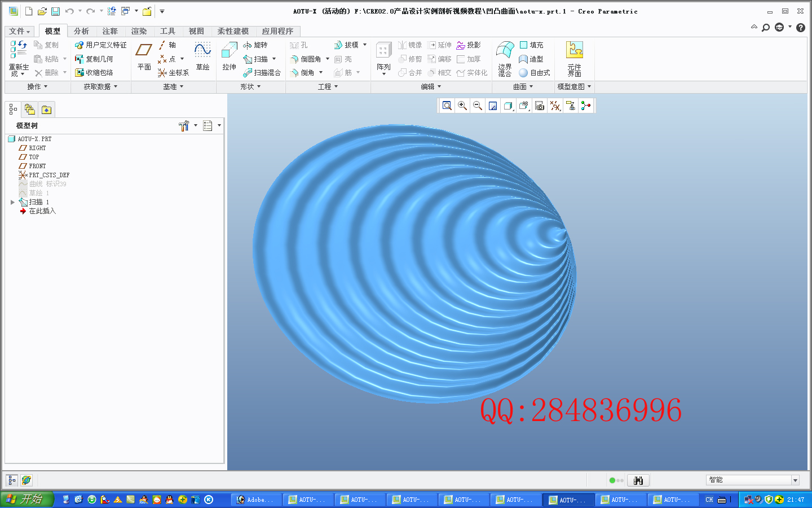Open the Pattern (阵列) tool
The width and height of the screenshot is (812, 508).
383,58
